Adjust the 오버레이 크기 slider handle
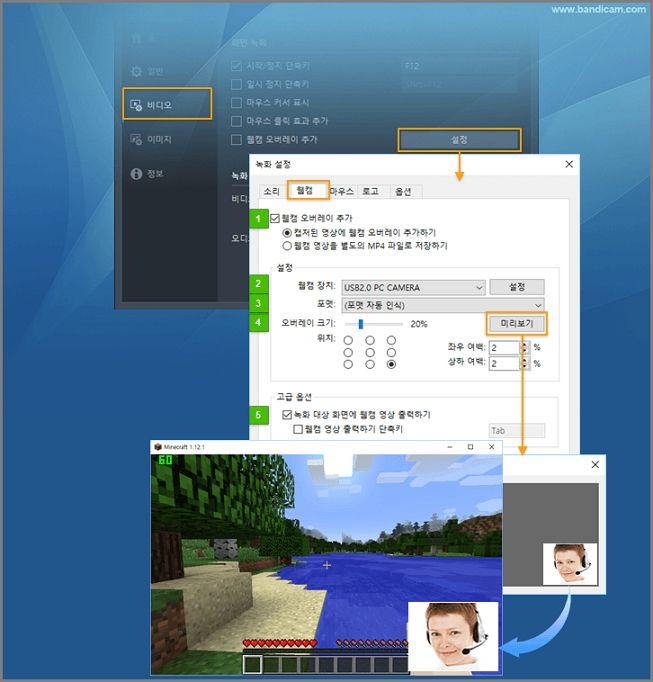Image resolution: width=653 pixels, height=682 pixels. pos(361,324)
